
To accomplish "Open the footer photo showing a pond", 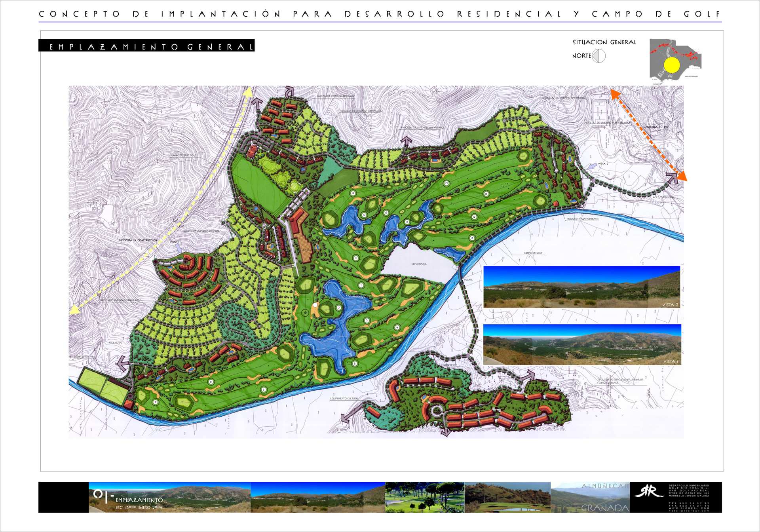I will tap(507, 497).
